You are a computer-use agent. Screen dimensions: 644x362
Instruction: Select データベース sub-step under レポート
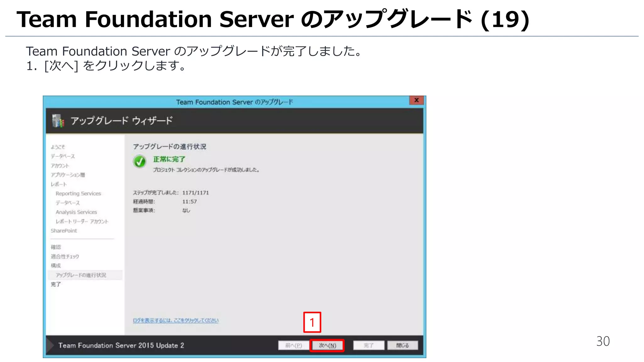coord(68,203)
